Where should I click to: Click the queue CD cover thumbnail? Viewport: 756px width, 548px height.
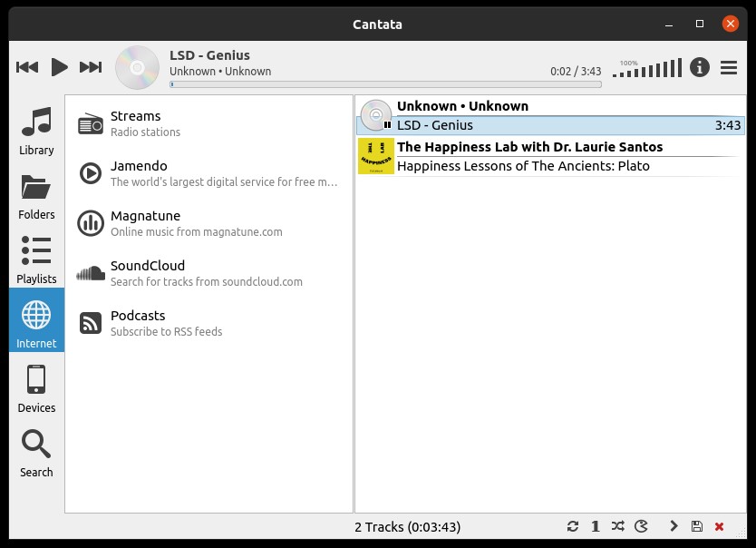coord(375,115)
